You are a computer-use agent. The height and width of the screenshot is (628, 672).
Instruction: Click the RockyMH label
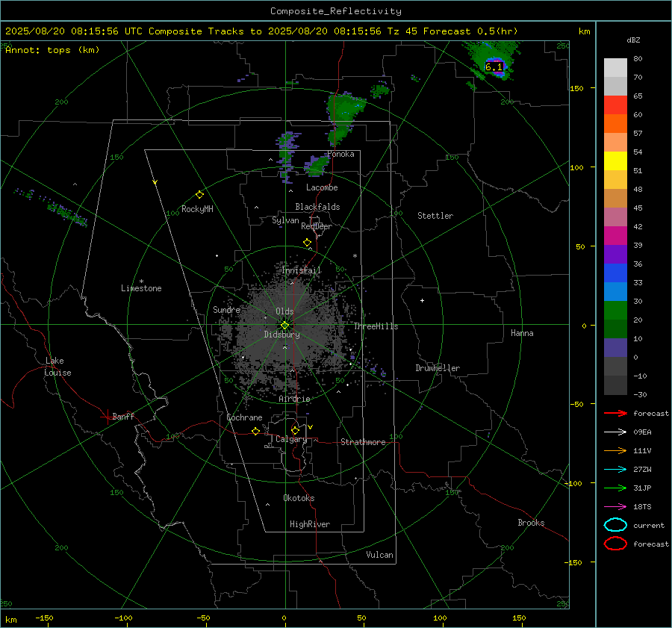[x=197, y=209]
